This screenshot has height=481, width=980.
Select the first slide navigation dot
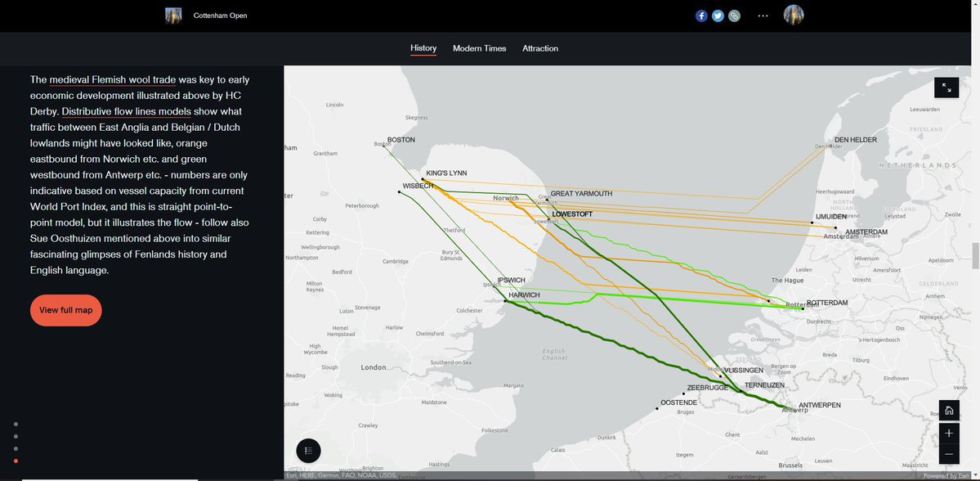[x=16, y=424]
